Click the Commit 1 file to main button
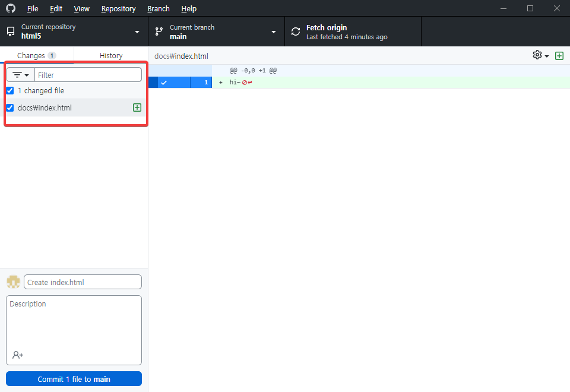 73,378
